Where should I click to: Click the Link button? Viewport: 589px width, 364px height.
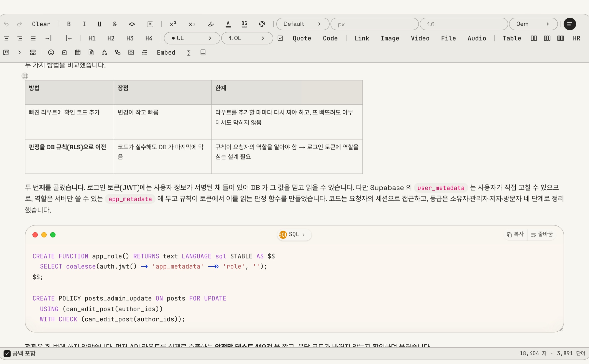[x=361, y=38]
